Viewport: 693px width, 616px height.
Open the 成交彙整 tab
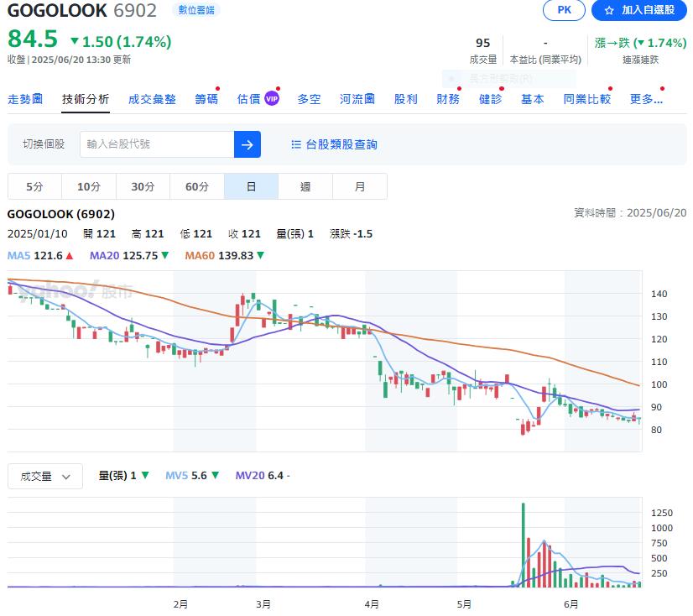(152, 99)
